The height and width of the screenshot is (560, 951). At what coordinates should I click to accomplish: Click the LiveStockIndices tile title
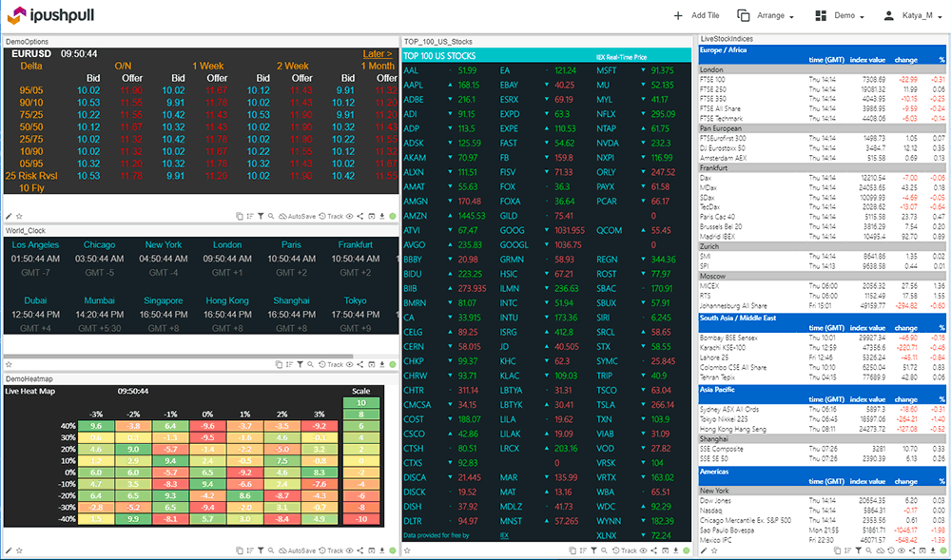tap(727, 38)
